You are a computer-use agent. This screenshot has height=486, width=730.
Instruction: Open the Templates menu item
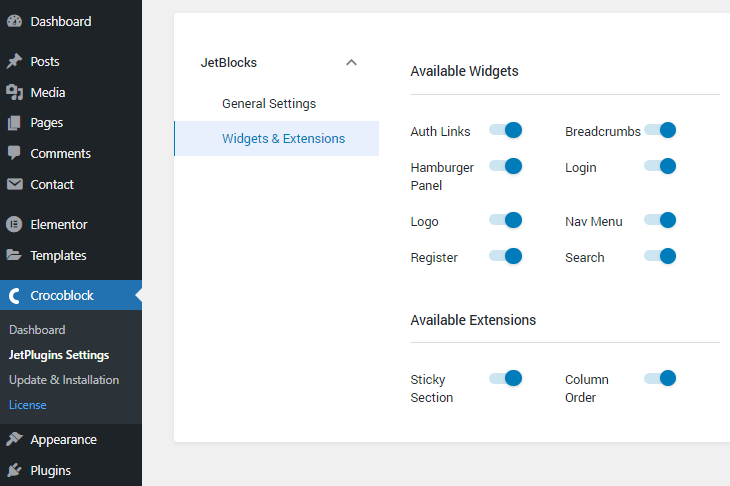(x=71, y=256)
